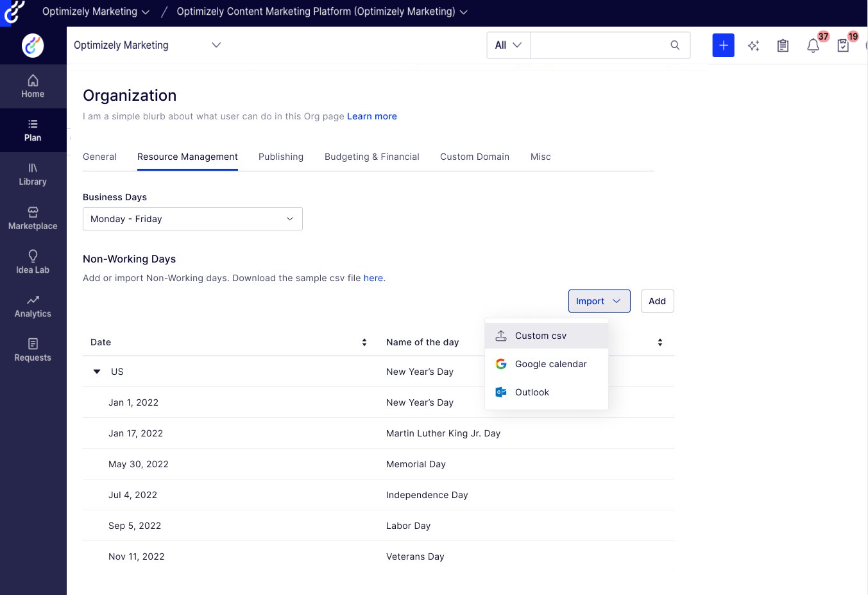Open the Custom Domain tab

tap(475, 157)
